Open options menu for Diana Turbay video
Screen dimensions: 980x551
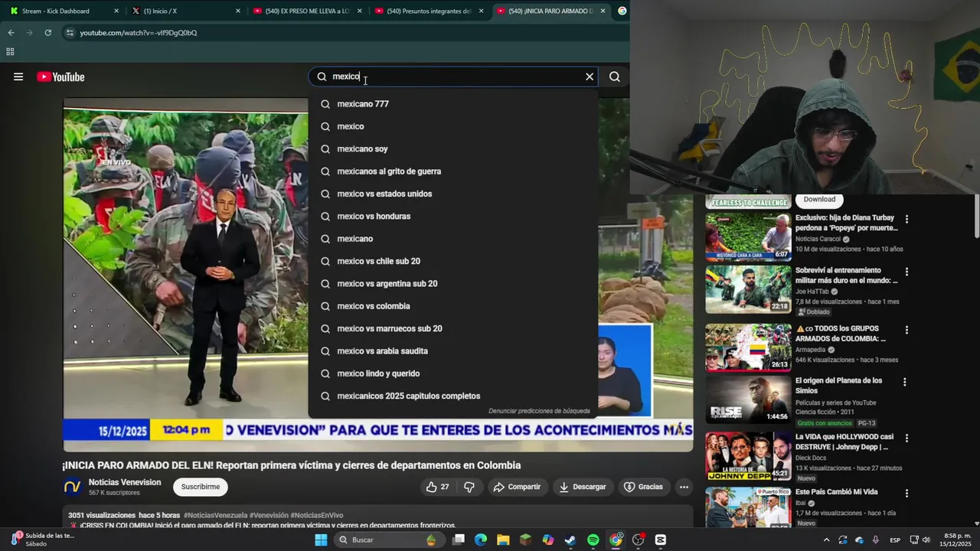pyautogui.click(x=906, y=219)
